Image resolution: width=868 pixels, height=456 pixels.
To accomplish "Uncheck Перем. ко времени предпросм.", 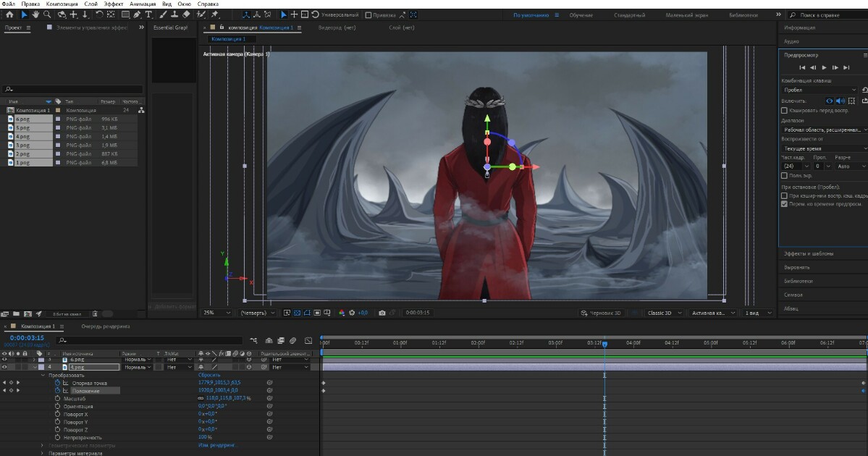I will coord(784,203).
